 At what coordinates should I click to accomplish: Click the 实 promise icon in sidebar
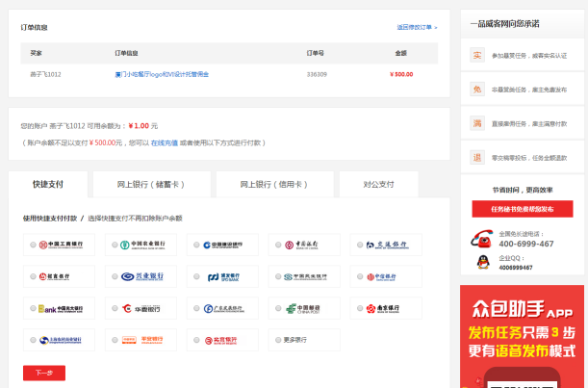coord(476,56)
